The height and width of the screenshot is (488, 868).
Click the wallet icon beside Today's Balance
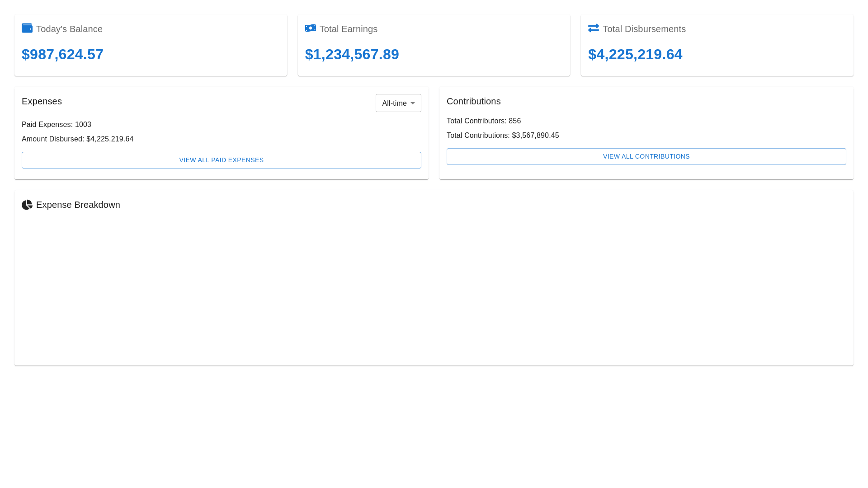[x=27, y=28]
